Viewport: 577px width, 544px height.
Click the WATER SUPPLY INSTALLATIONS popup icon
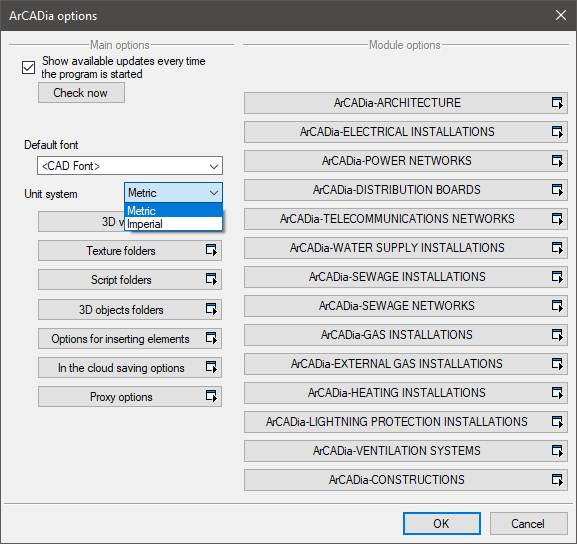point(557,248)
